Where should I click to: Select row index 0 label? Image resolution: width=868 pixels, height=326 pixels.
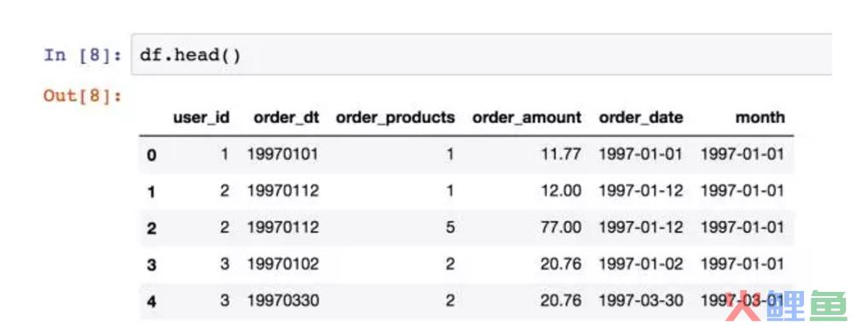[151, 155]
